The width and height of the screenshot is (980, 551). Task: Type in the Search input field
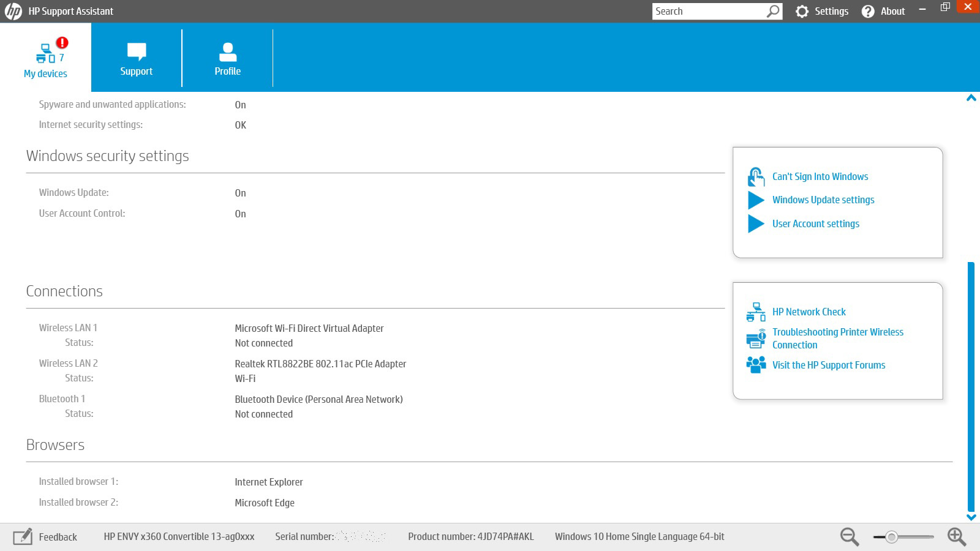(x=707, y=12)
